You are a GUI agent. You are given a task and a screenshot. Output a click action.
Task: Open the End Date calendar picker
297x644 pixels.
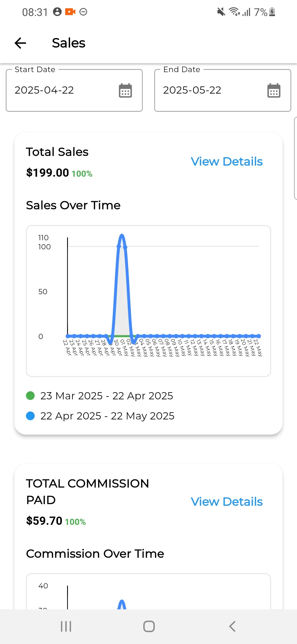pyautogui.click(x=274, y=91)
